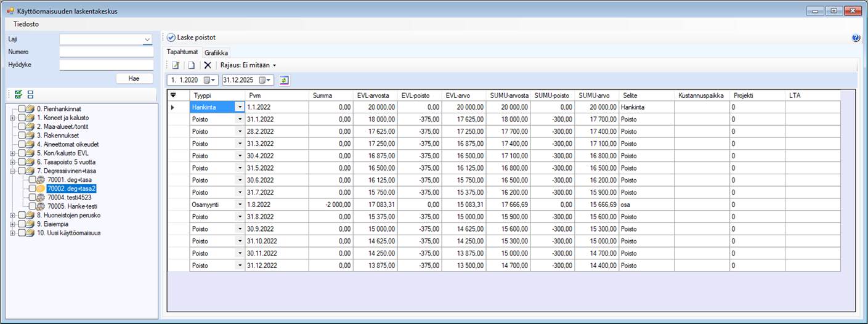868x324 pixels.
Task: Sort by the Projekti column header
Action: tap(757, 95)
